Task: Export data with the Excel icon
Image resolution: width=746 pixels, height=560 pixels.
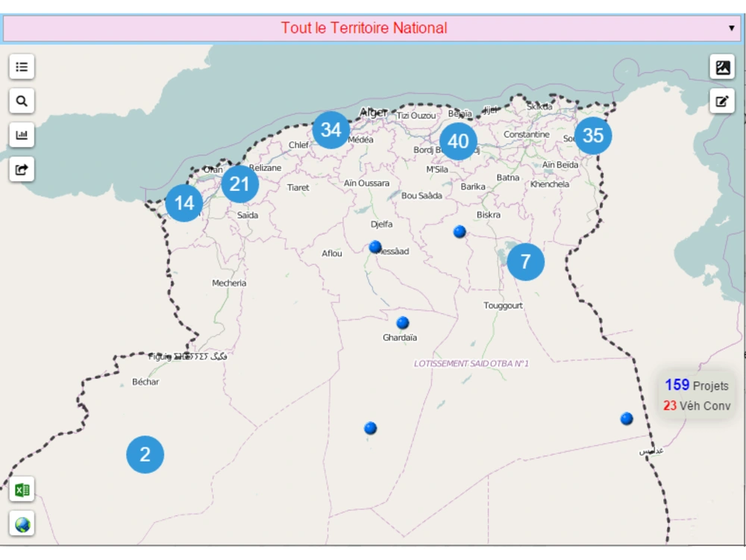Action: pos(22,489)
